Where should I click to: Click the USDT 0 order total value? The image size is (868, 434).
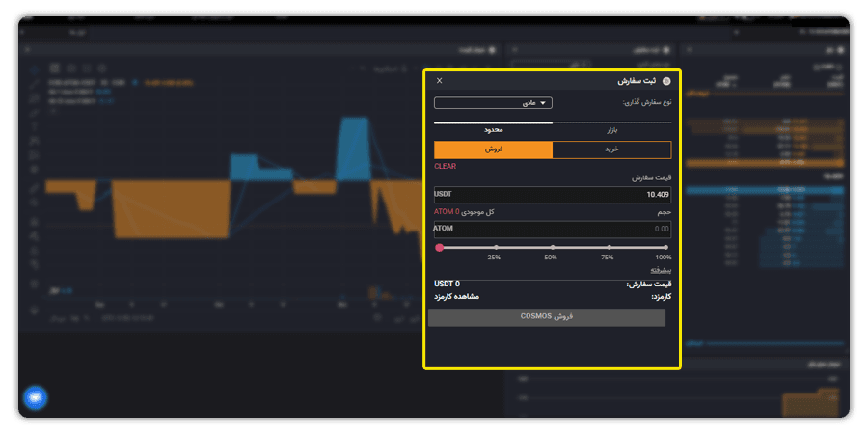pyautogui.click(x=447, y=285)
